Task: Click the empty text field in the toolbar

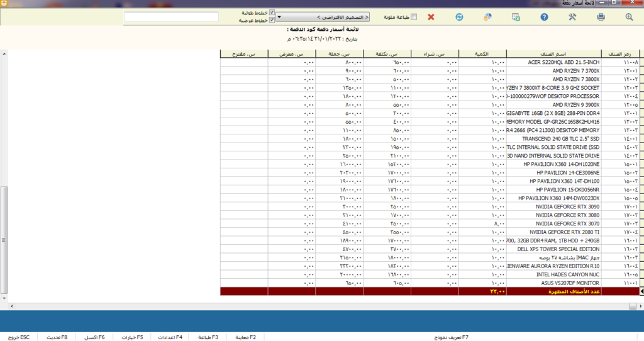Action: [x=171, y=17]
